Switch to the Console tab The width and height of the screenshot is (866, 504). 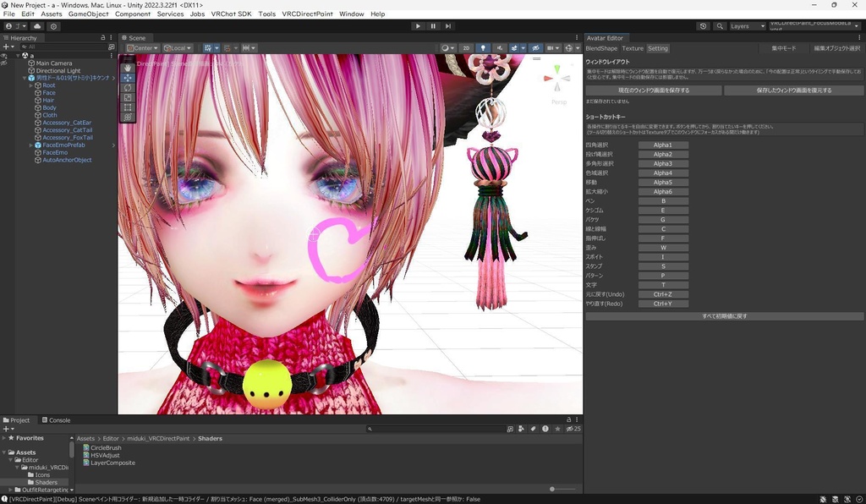[x=57, y=420]
